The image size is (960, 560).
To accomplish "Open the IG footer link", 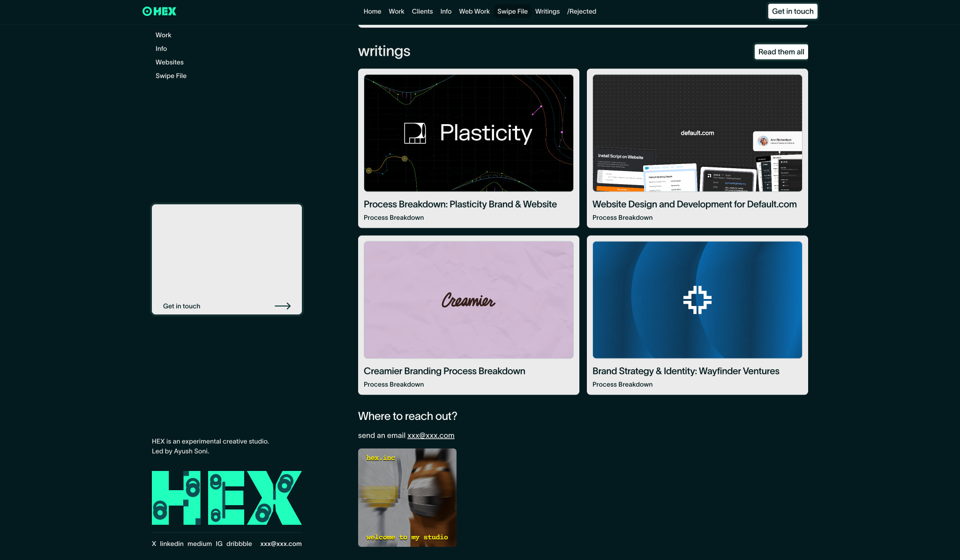I will tap(219, 544).
